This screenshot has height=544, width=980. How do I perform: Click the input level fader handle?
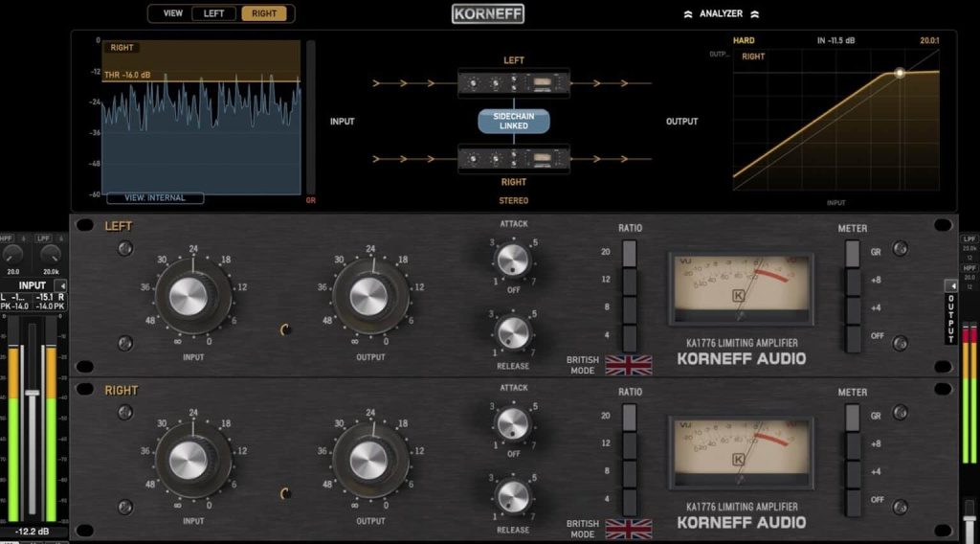click(32, 393)
